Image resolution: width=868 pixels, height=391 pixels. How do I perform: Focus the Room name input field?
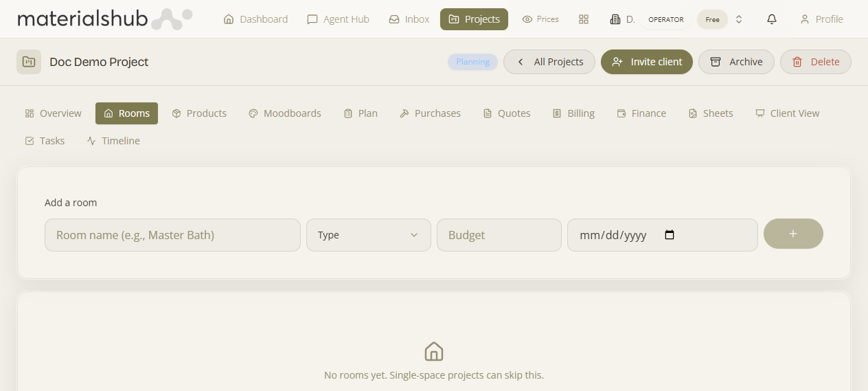pos(172,235)
